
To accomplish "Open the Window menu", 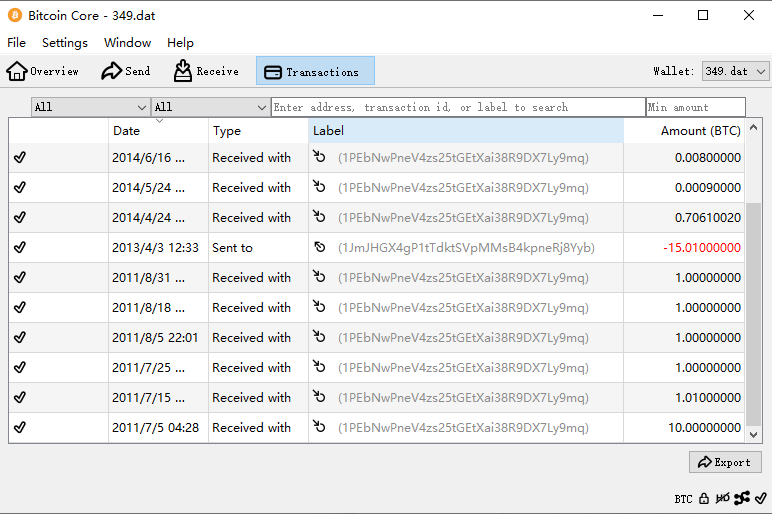I will (127, 43).
